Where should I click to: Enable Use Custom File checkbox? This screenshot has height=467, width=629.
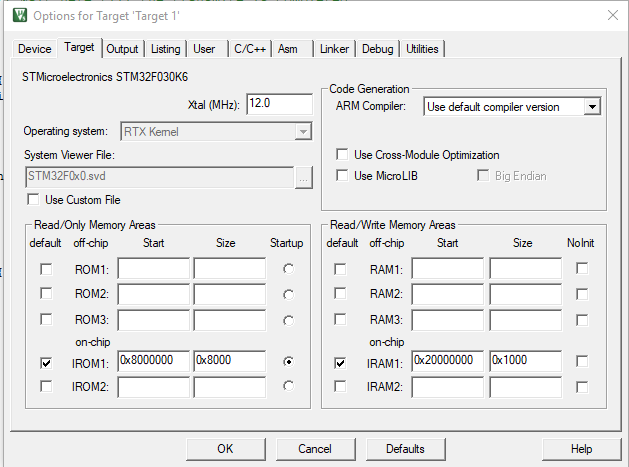(33, 199)
